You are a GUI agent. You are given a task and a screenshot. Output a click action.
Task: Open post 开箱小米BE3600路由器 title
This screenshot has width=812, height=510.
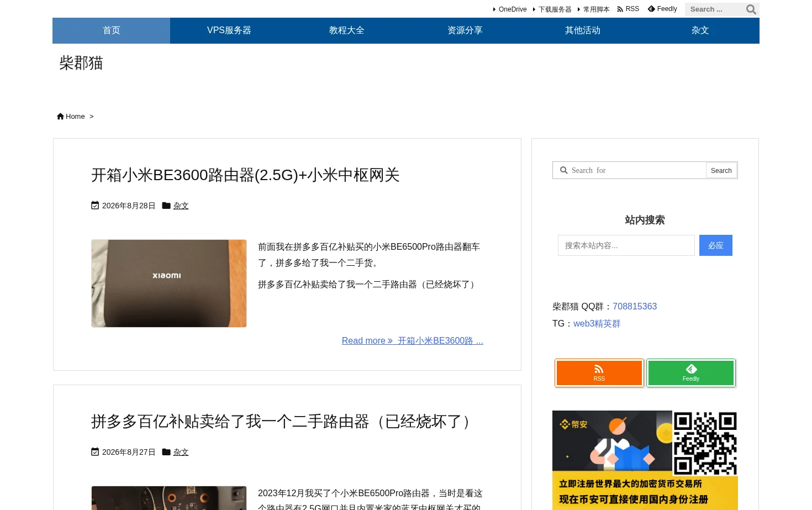tap(245, 175)
